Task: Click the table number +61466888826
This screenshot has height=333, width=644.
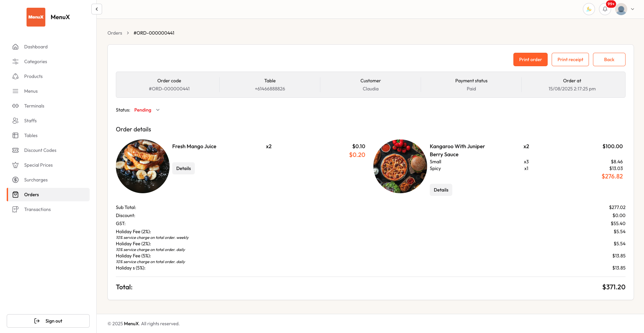Action: [270, 89]
